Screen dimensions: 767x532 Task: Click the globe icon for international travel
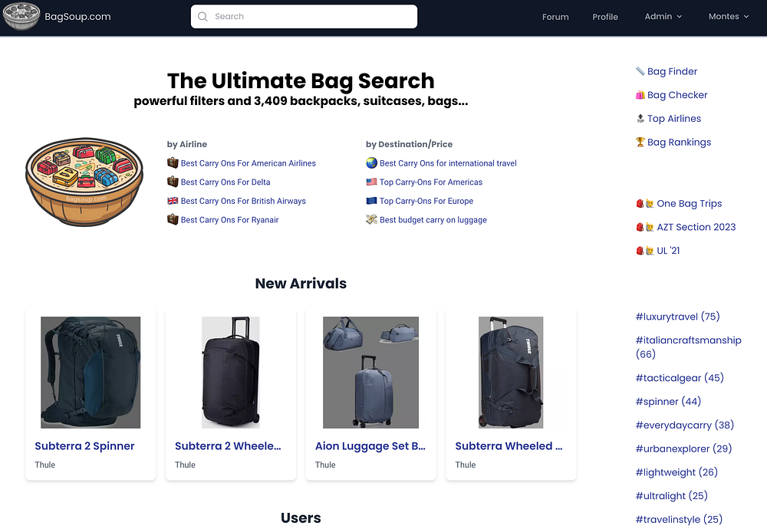coord(371,163)
